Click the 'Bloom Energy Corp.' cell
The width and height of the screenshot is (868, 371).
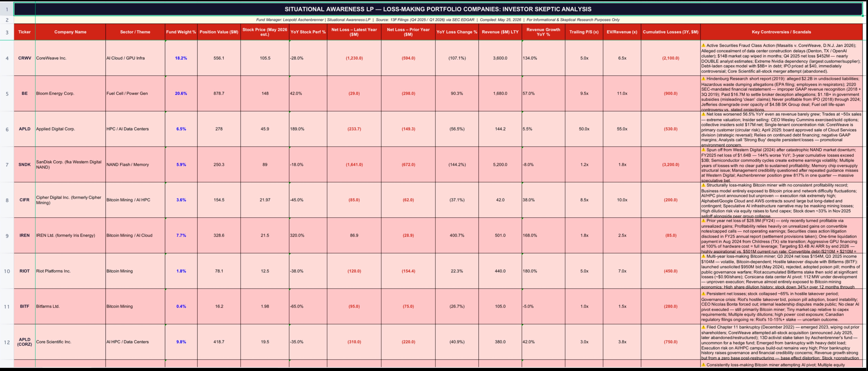pos(70,94)
